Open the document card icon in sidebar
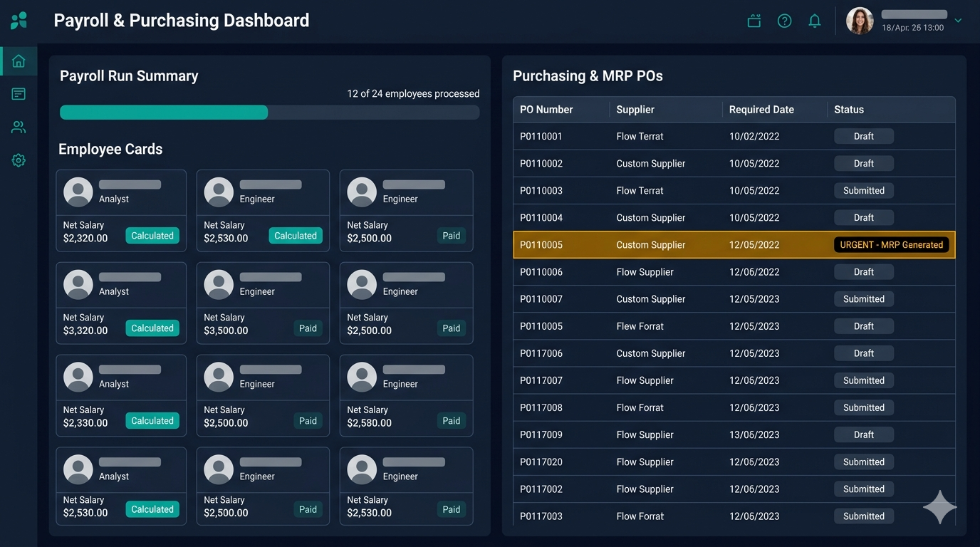 19,94
